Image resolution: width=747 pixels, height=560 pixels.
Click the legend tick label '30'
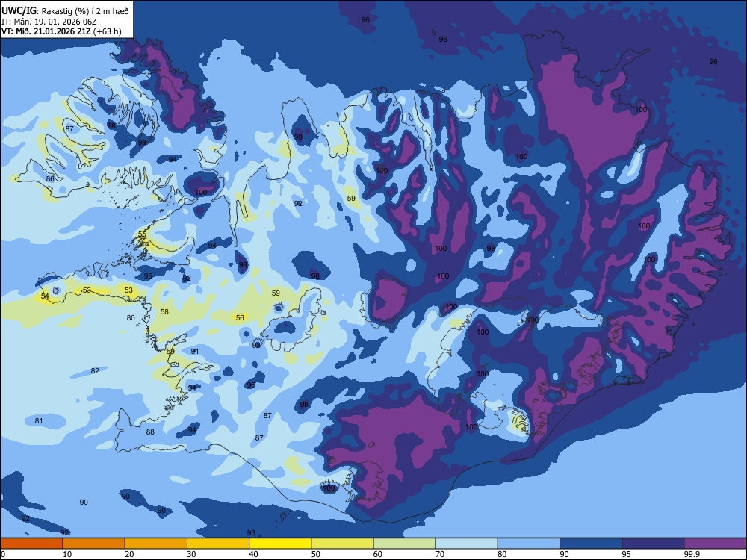[191, 554]
